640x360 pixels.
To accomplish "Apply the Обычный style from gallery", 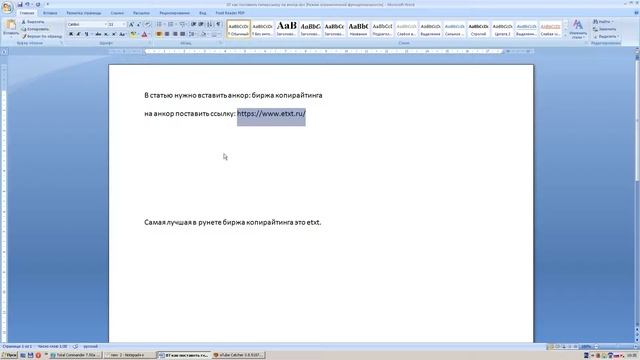I will coord(238,29).
